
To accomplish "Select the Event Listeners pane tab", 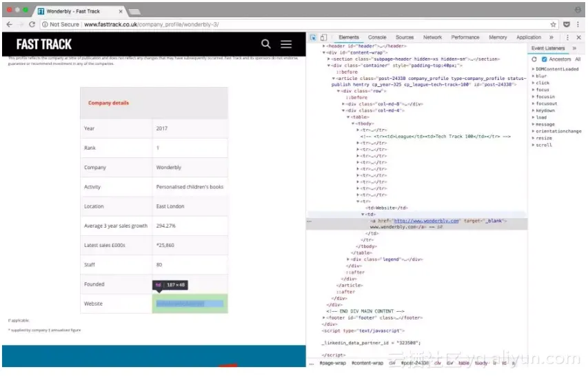I will (548, 48).
